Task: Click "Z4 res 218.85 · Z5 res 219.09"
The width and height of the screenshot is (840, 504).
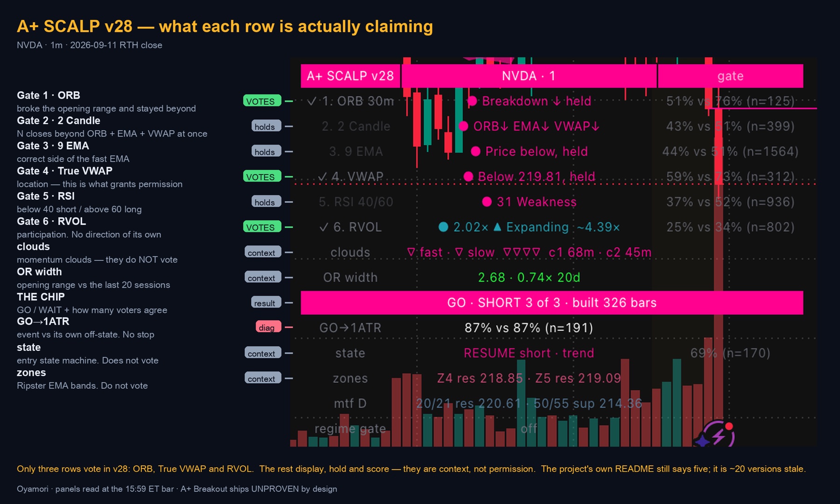Action: [529, 378]
